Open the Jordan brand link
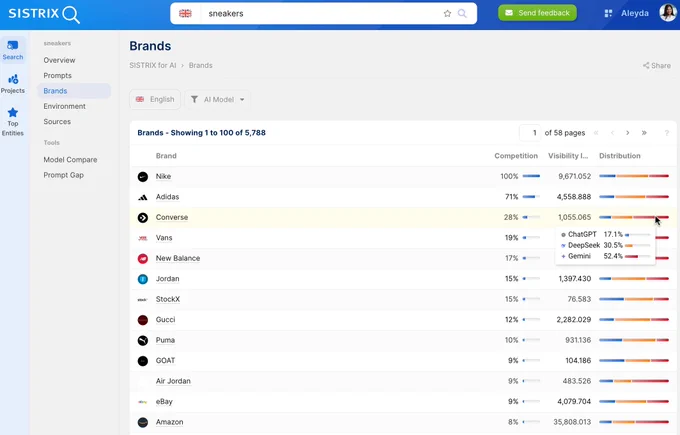 167,278
